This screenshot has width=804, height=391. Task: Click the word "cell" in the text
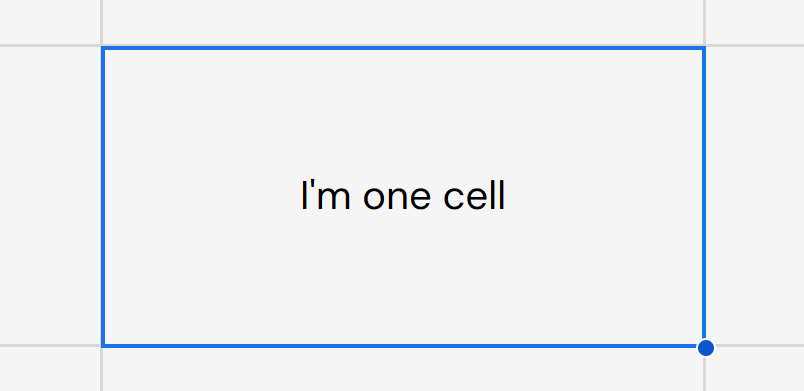[474, 196]
